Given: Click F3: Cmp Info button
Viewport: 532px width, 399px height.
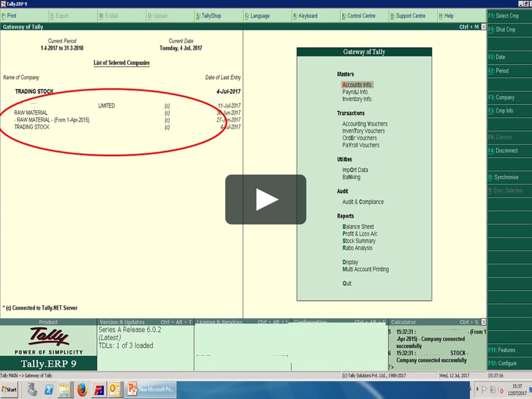Looking at the screenshot, I should [510, 111].
